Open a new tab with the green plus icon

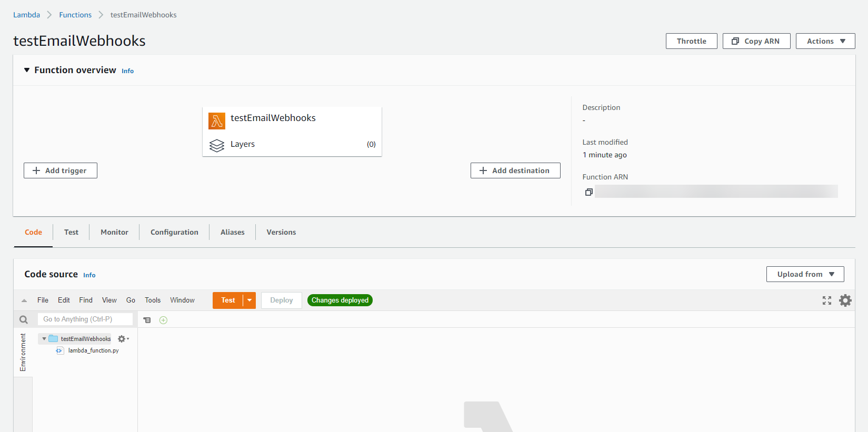tap(163, 320)
